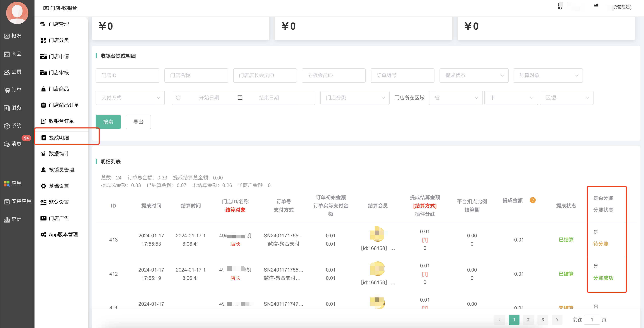Click the 开始日期 date field
This screenshot has height=328, width=644.
(x=209, y=98)
